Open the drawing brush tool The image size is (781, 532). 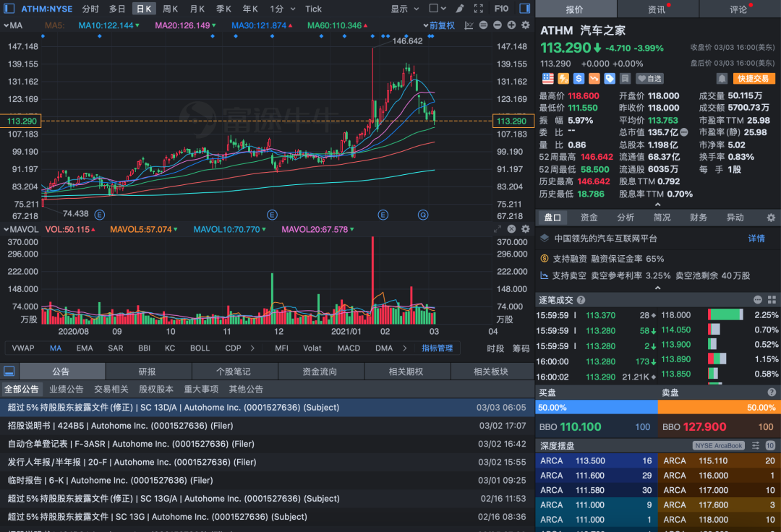(460, 9)
